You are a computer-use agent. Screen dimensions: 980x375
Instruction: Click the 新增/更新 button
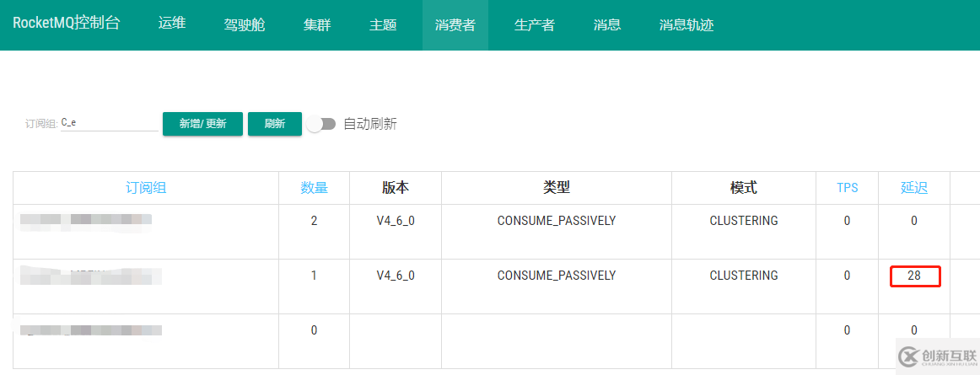[x=202, y=124]
